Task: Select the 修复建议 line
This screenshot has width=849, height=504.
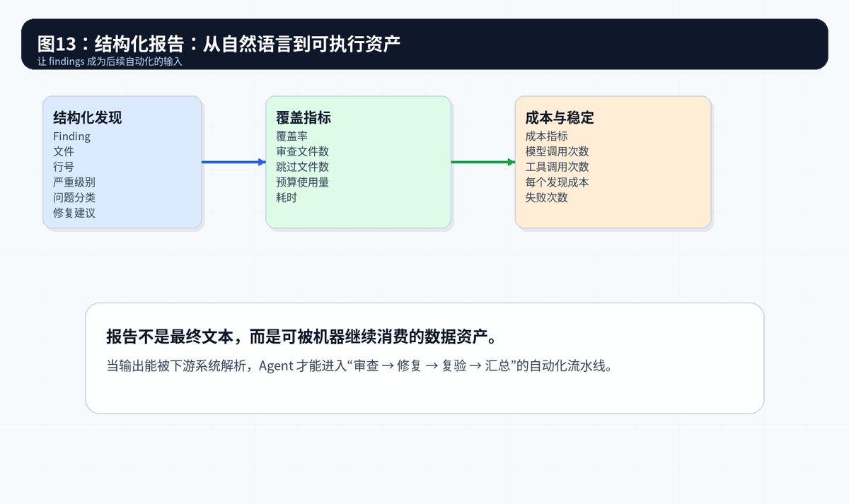Action: (x=74, y=213)
